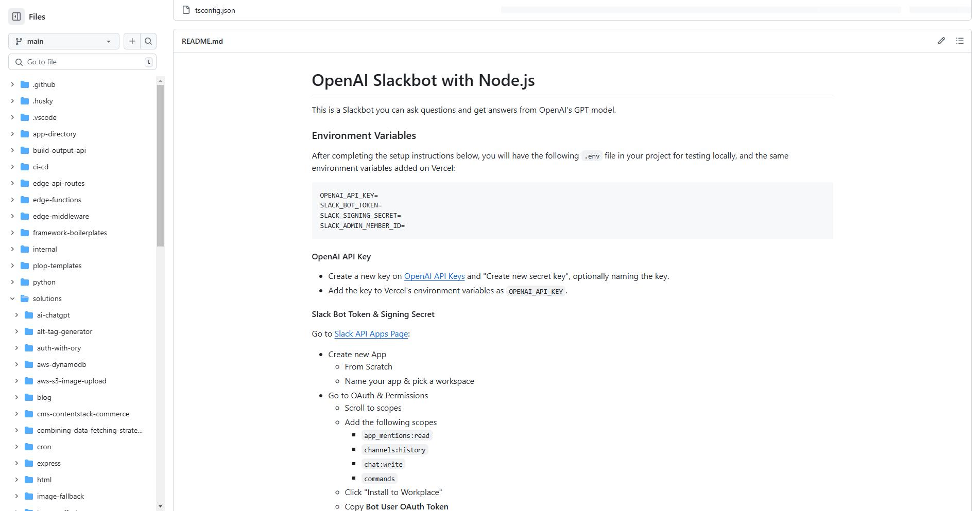Click the ai-chatgpt folder icon

pyautogui.click(x=29, y=315)
